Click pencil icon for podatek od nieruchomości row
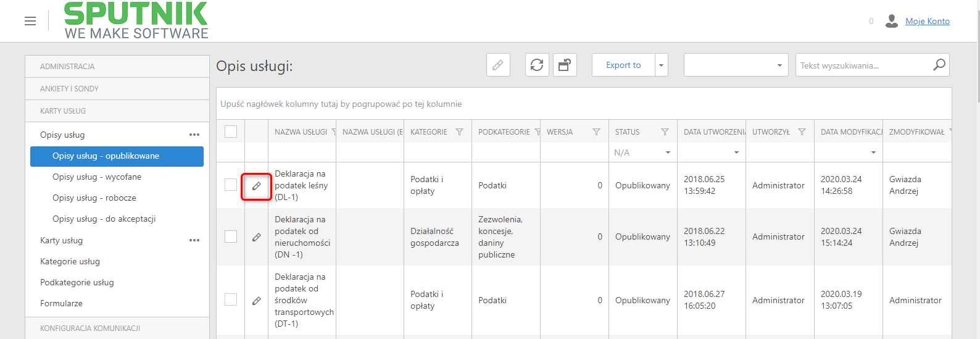This screenshot has width=980, height=339. point(256,237)
